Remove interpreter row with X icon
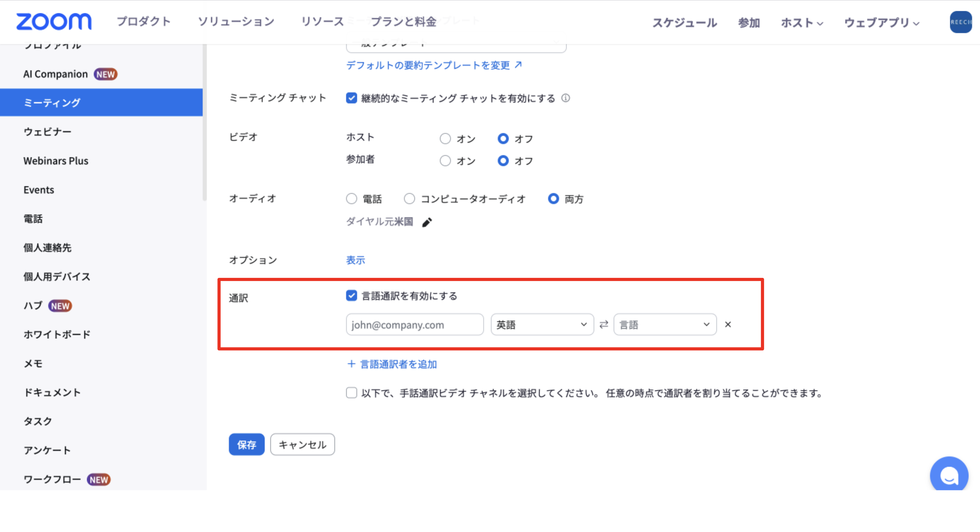980x532 pixels. (728, 325)
